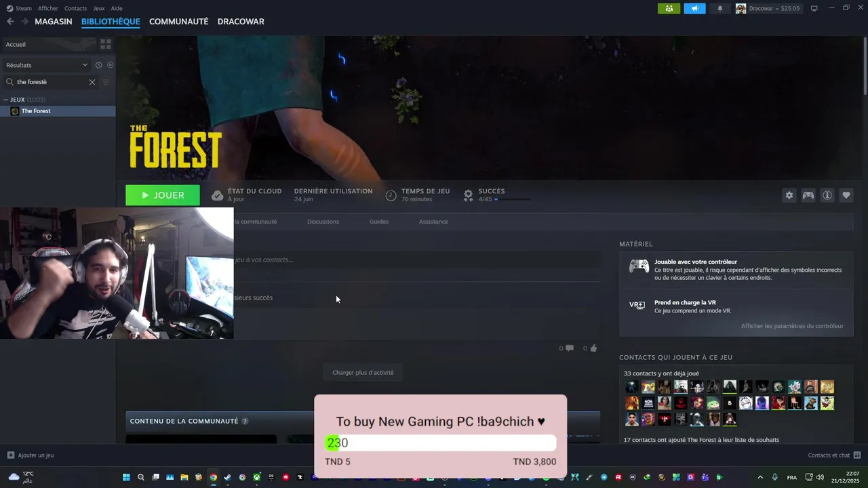Open the Jeux menu

pyautogui.click(x=99, y=8)
